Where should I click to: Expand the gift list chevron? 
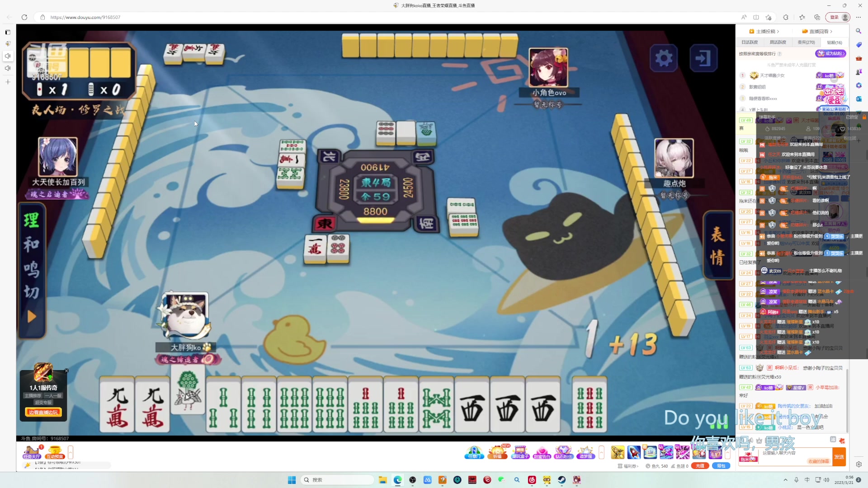coord(728,452)
